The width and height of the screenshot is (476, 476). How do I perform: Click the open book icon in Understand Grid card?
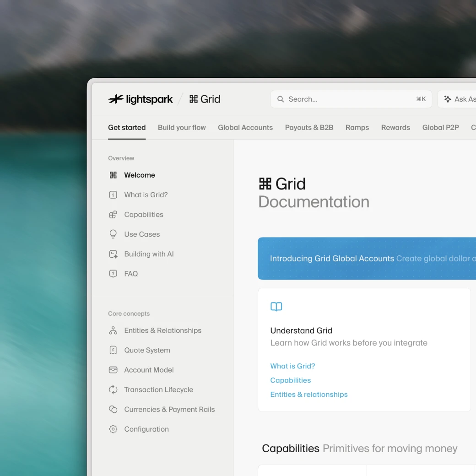276,307
